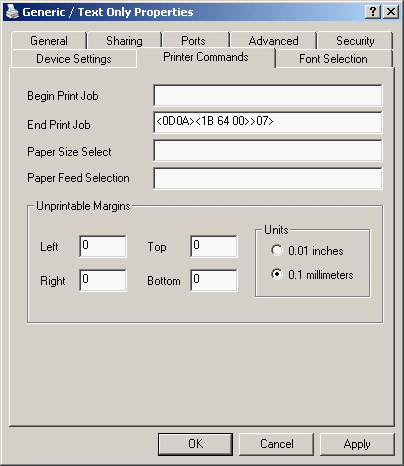Click into the End Print Job field
The height and width of the screenshot is (466, 404).
[268, 122]
